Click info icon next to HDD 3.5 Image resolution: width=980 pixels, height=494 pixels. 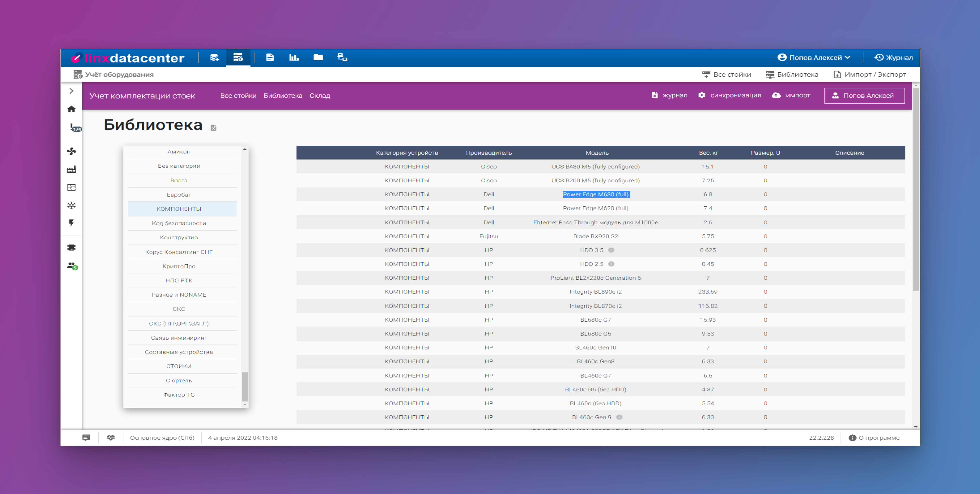pyautogui.click(x=611, y=250)
